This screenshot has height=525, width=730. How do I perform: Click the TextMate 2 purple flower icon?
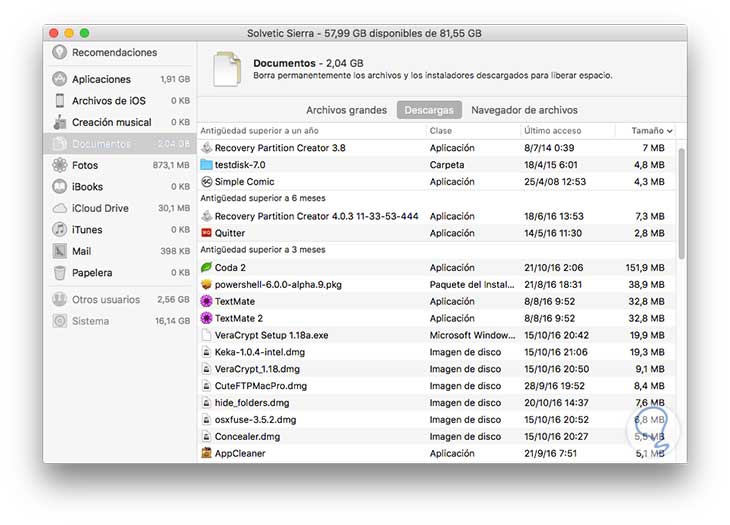(x=206, y=318)
